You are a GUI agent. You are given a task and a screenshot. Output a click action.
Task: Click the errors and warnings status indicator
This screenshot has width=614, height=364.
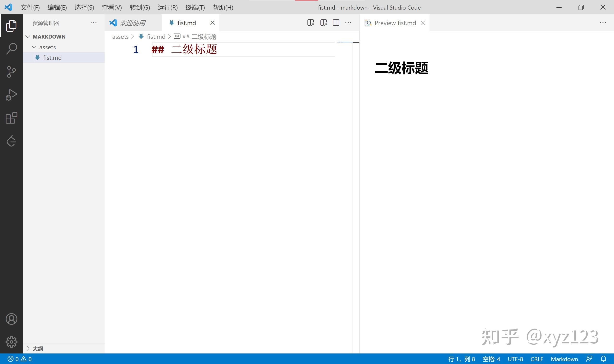pyautogui.click(x=18, y=358)
